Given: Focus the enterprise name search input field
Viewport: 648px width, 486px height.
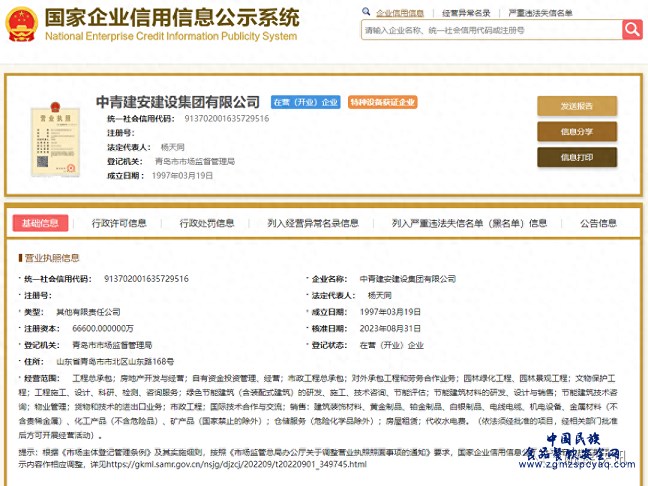Looking at the screenshot, I should tap(492, 30).
